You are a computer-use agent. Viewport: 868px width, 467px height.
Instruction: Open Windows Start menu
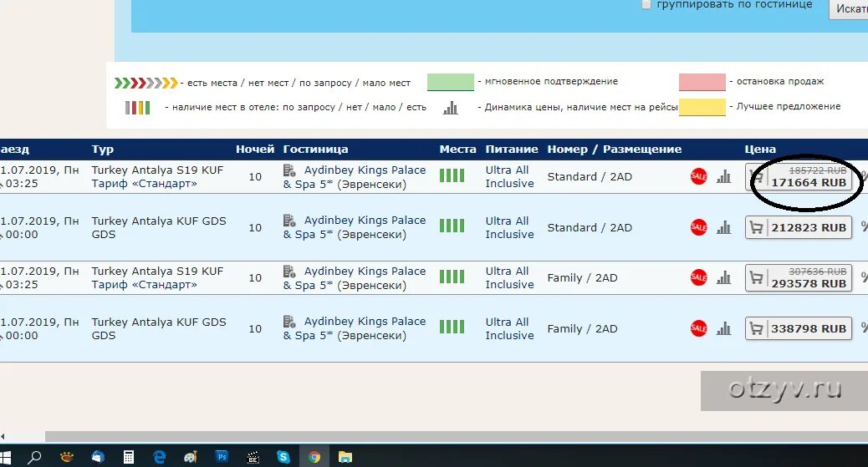[6, 457]
